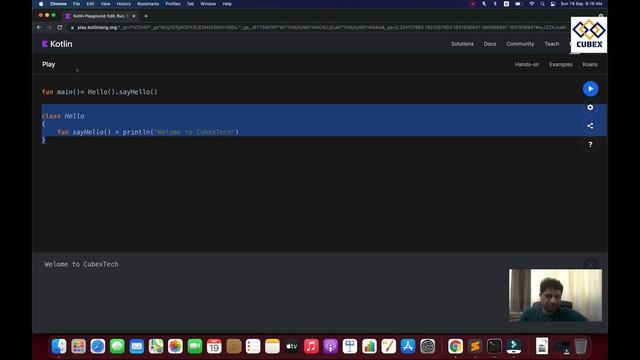Open a new browser tab

pos(146,16)
